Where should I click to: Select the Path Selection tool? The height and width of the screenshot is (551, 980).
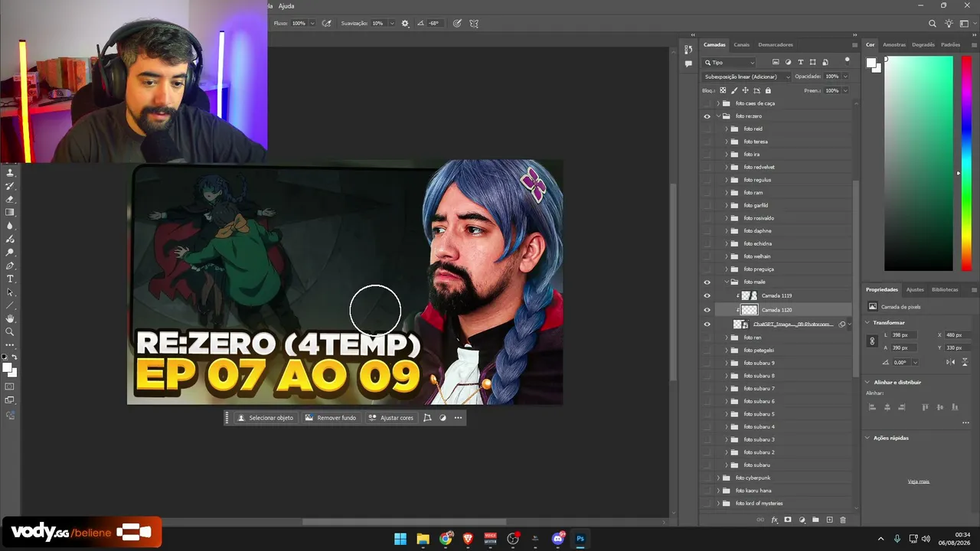coord(10,292)
